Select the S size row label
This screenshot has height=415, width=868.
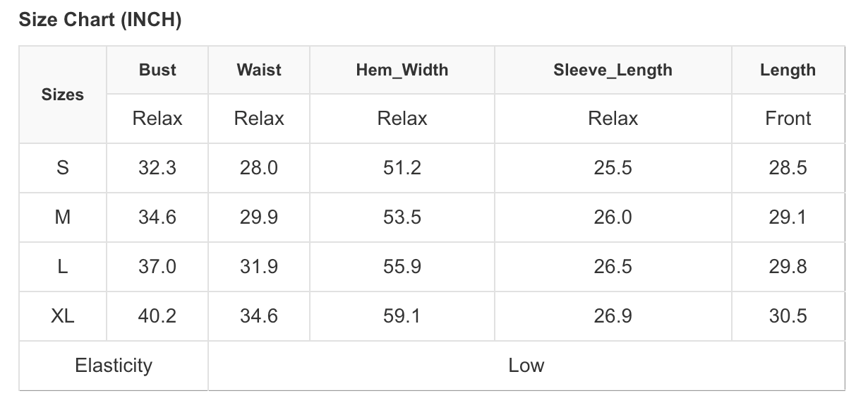pos(63,168)
